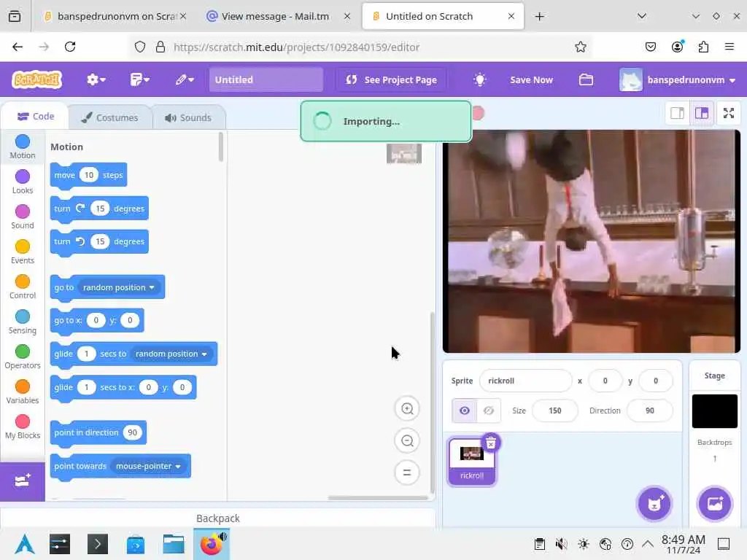Image resolution: width=747 pixels, height=560 pixels.
Task: Click the browser address bar URL
Action: coord(296,47)
